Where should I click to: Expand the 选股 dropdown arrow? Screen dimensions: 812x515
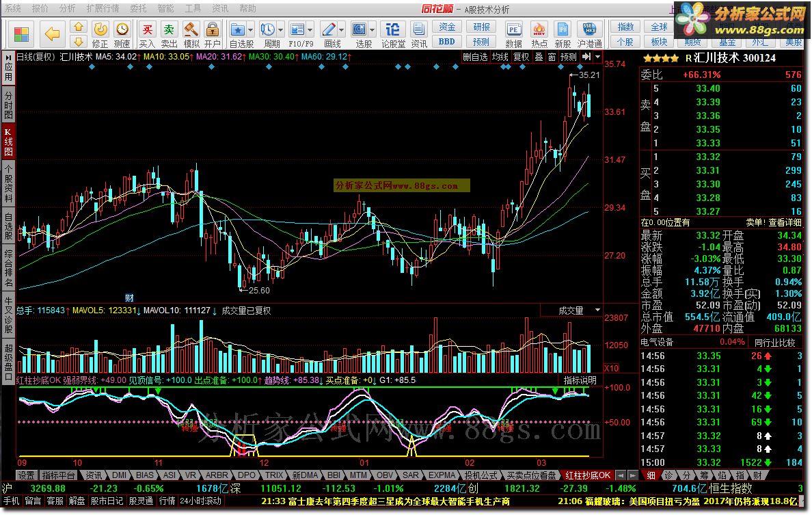(373, 29)
